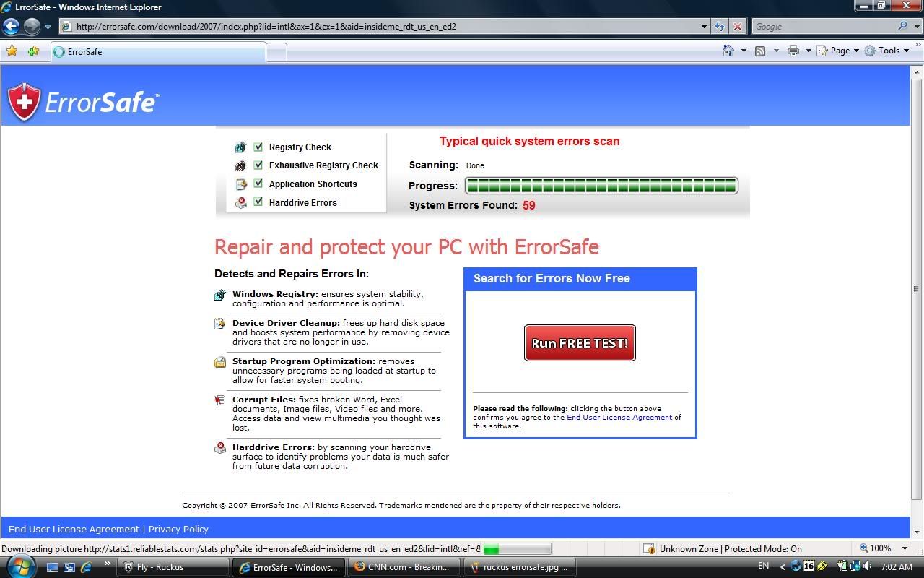Click the Run FREE TEST! button
924x578 pixels.
(x=580, y=343)
